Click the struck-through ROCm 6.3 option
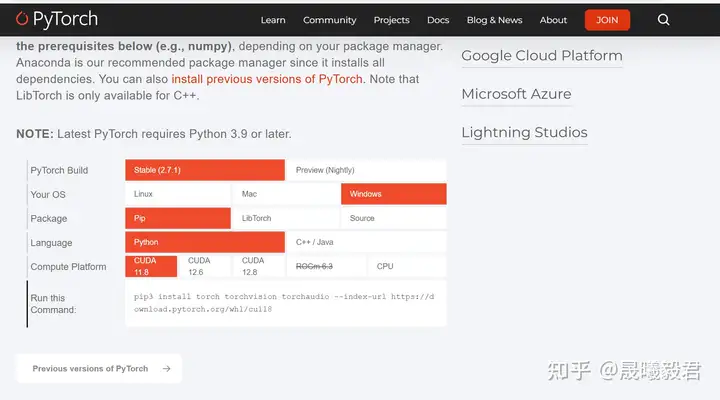This screenshot has height=400, width=720. tap(326, 266)
